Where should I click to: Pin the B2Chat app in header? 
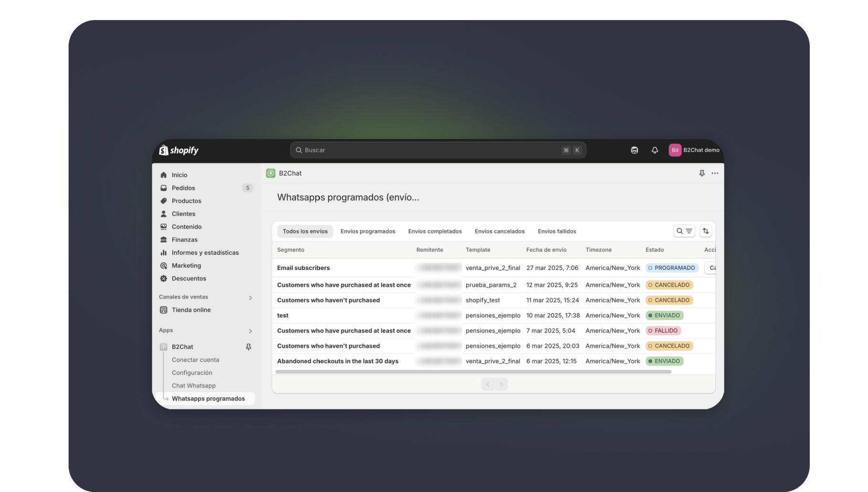(x=701, y=173)
